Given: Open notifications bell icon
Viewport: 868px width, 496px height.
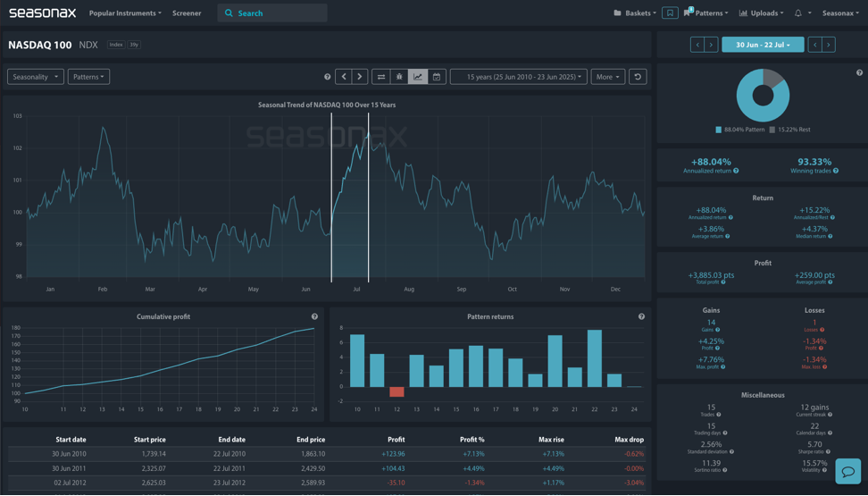Looking at the screenshot, I should [x=797, y=13].
